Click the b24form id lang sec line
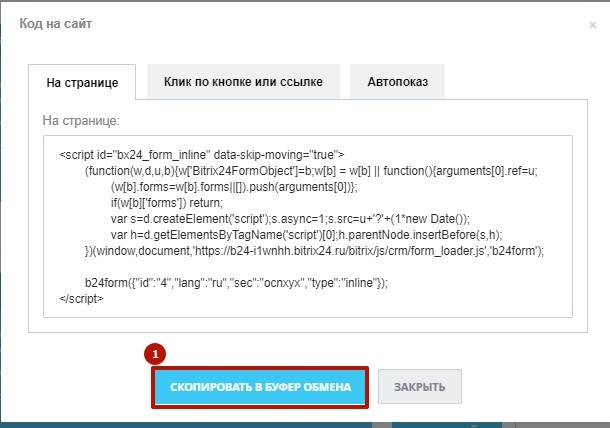The width and height of the screenshot is (610, 428). (235, 283)
